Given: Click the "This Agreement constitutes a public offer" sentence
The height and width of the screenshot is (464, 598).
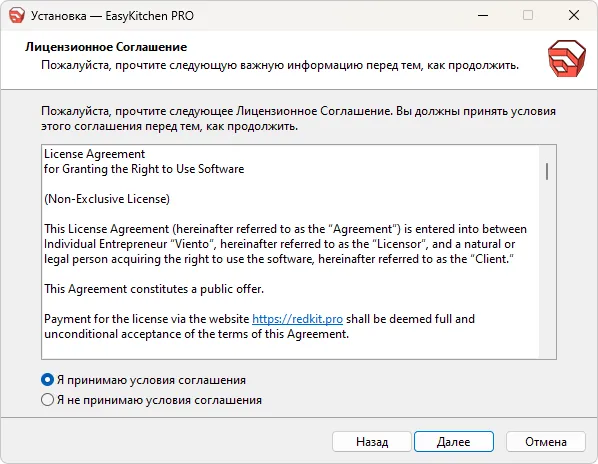Looking at the screenshot, I should point(154,289).
